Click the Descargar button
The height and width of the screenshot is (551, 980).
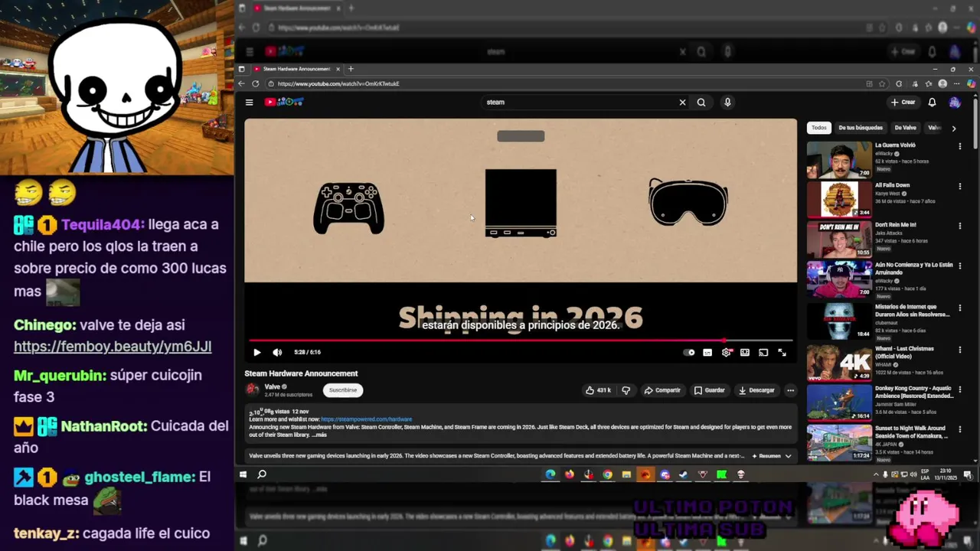pos(756,390)
